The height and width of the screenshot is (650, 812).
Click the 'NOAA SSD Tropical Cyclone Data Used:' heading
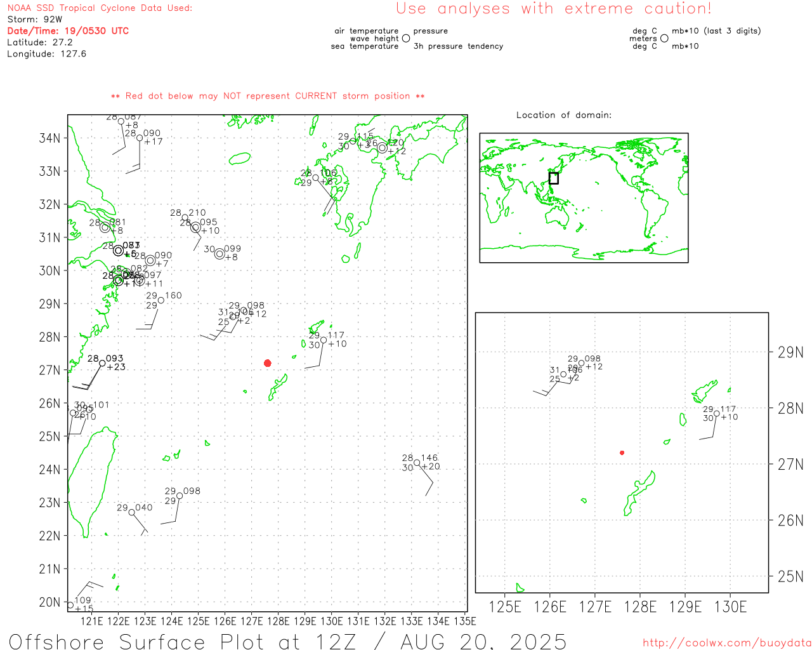[x=100, y=8]
